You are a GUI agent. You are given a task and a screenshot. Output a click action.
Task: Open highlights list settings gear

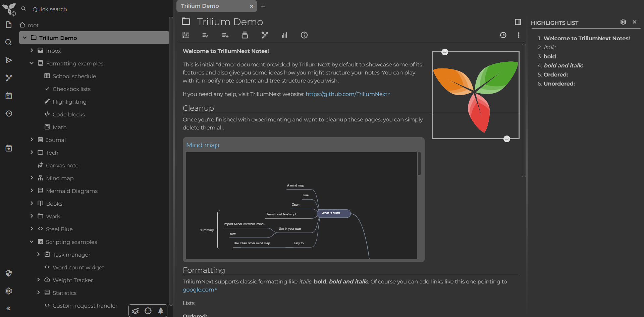pyautogui.click(x=623, y=22)
